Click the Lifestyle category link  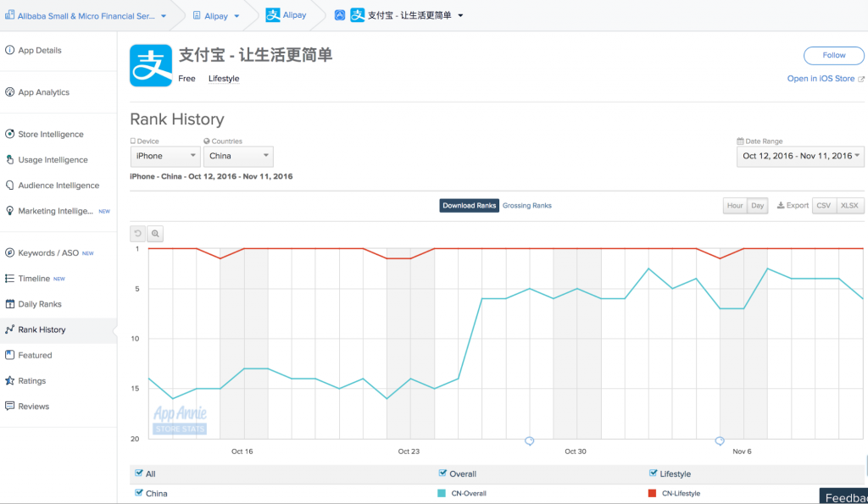click(x=224, y=79)
